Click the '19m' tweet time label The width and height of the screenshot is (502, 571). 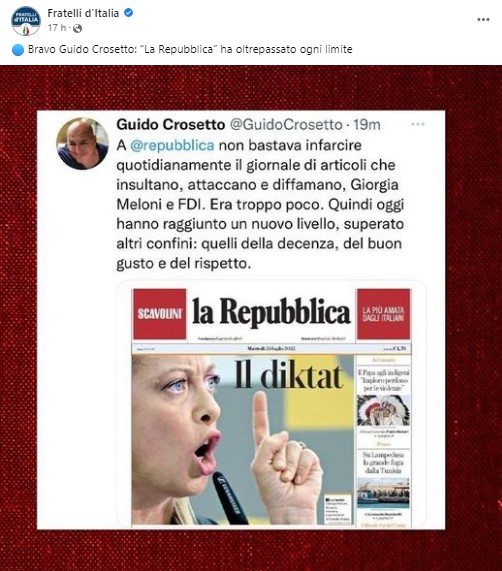point(367,125)
